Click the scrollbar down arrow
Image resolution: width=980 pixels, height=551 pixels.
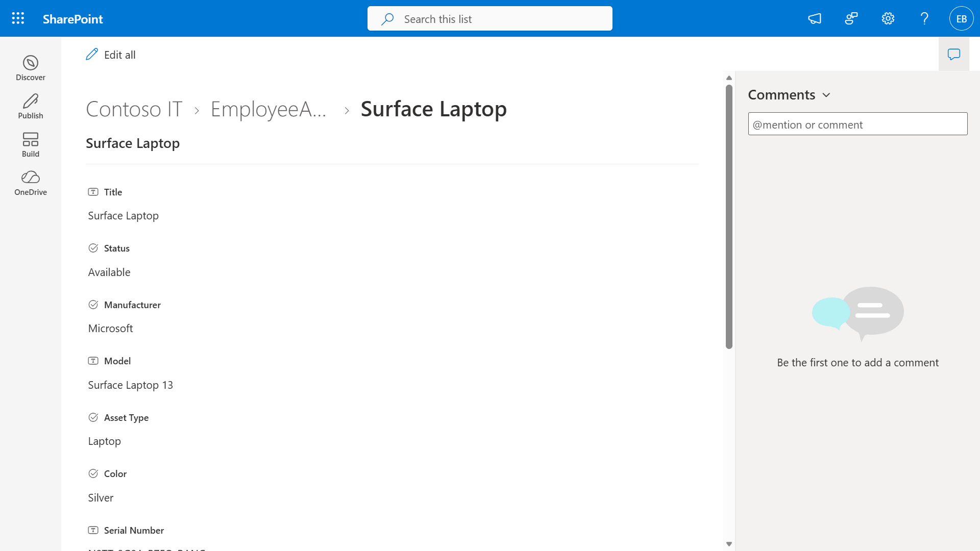(729, 544)
